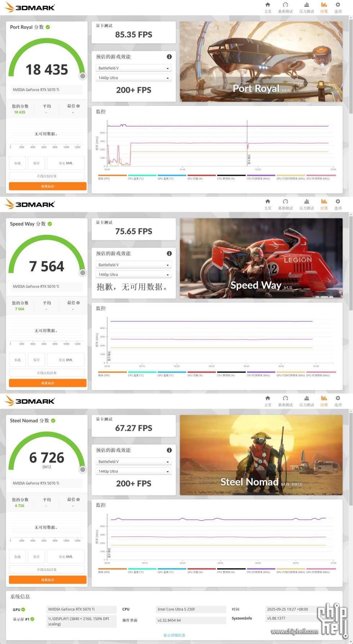This screenshot has height=644, width=353.
Task: Click 加载 button under Port Royal score
Action: click(x=17, y=163)
